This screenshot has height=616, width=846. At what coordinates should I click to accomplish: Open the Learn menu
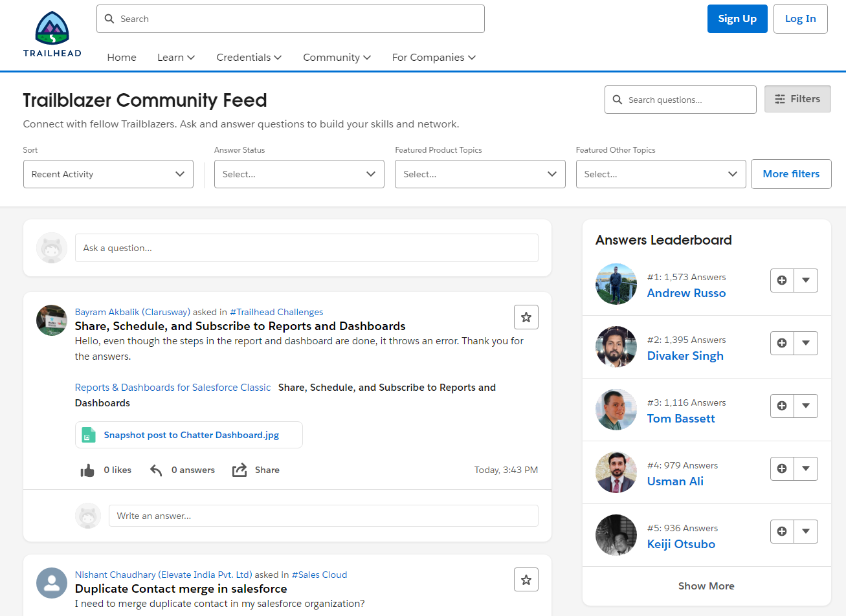click(176, 57)
